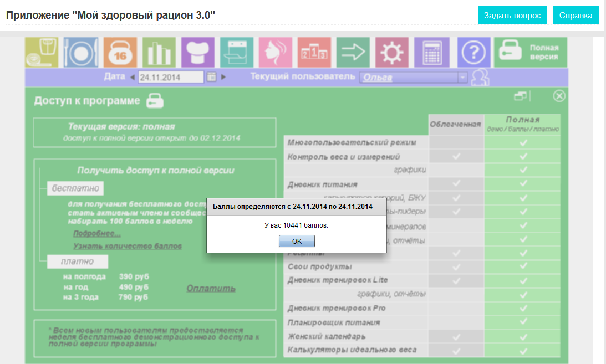Viewport: 606px width, 364px height.
Task: Click the 'Справка' button
Action: [576, 16]
